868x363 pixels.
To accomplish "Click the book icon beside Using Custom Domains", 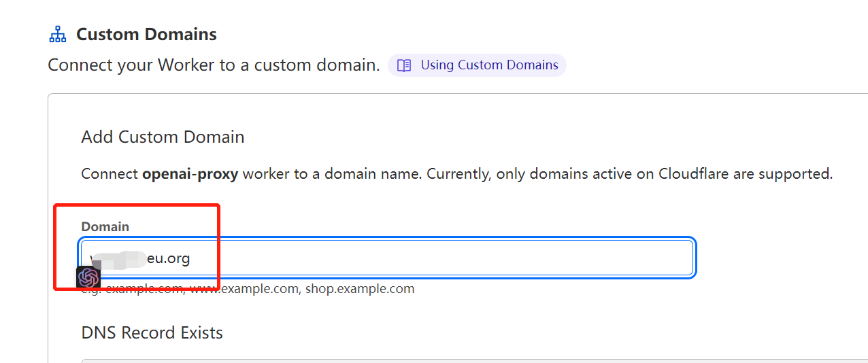I will [404, 65].
